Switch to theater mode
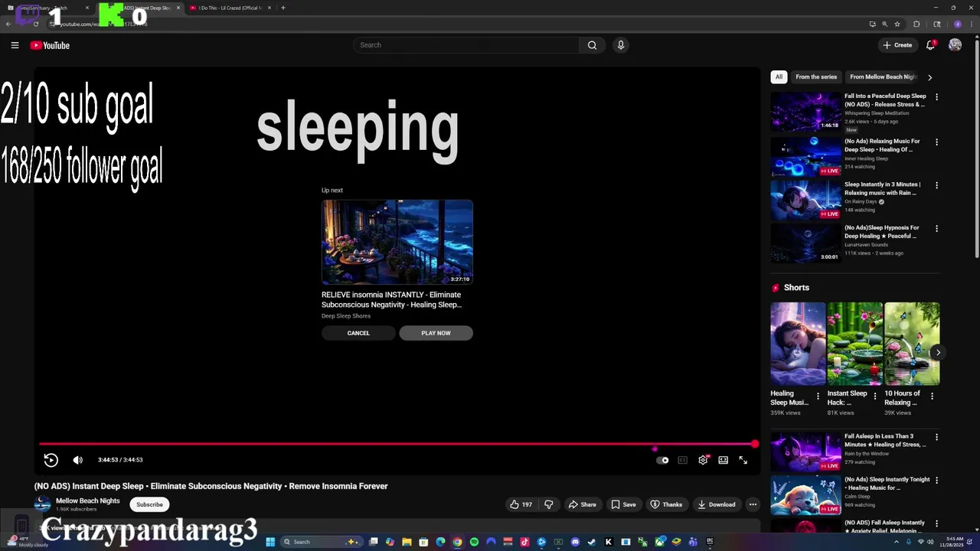Screen dimensions: 980x551 [723, 460]
